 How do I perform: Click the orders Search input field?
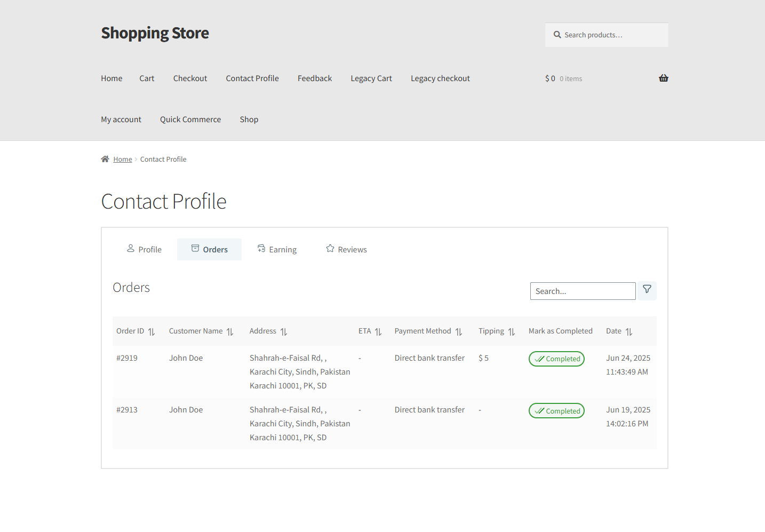(583, 291)
